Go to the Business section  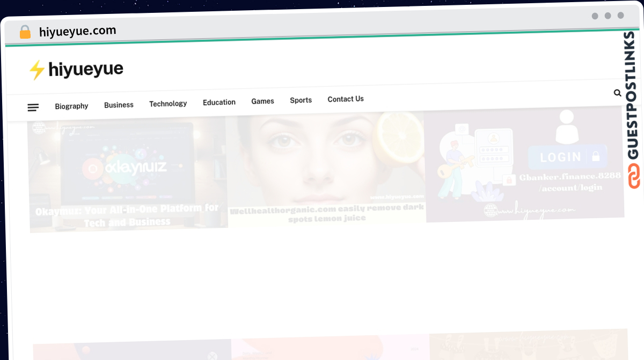[x=119, y=105]
